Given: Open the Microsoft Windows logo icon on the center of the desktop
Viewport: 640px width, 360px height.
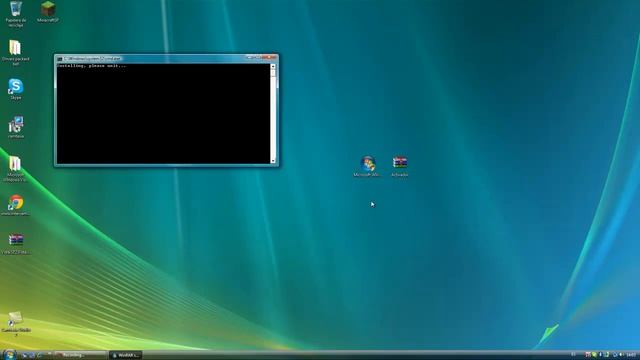Looking at the screenshot, I should [x=367, y=166].
